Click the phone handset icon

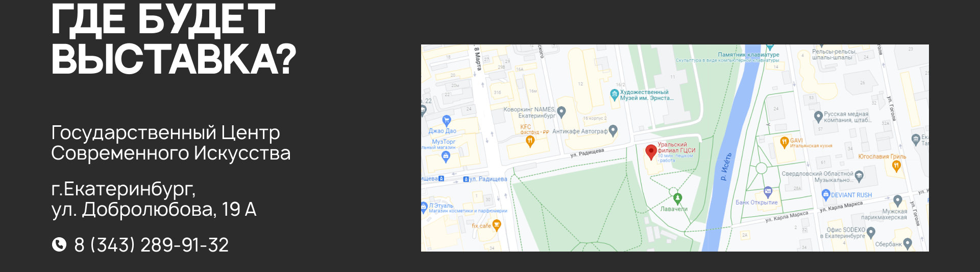click(59, 245)
